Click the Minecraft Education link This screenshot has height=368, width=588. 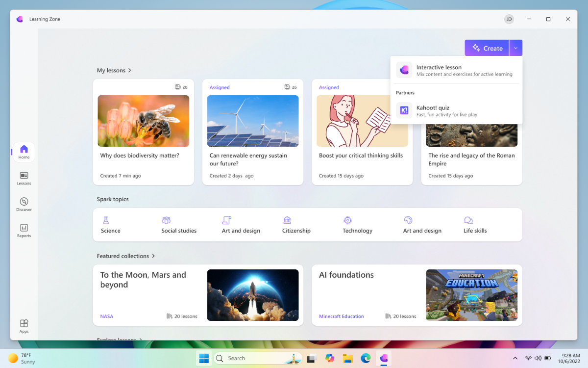[x=342, y=316]
